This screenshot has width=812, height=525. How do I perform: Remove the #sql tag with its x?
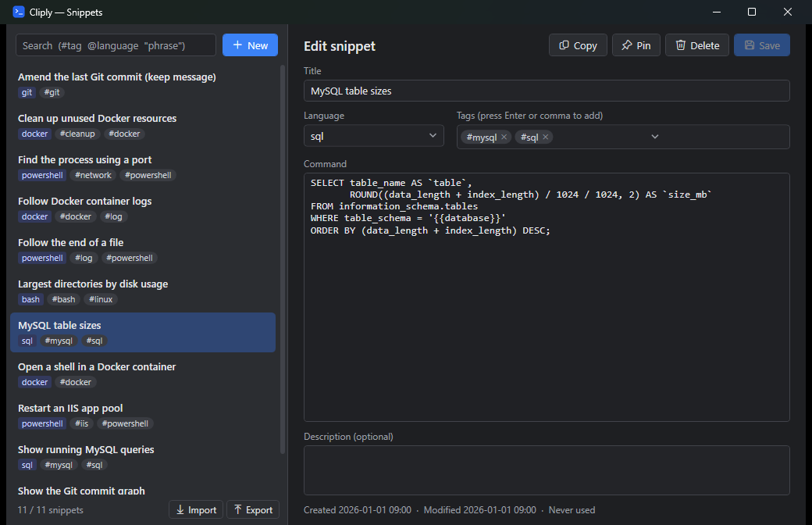tap(545, 137)
